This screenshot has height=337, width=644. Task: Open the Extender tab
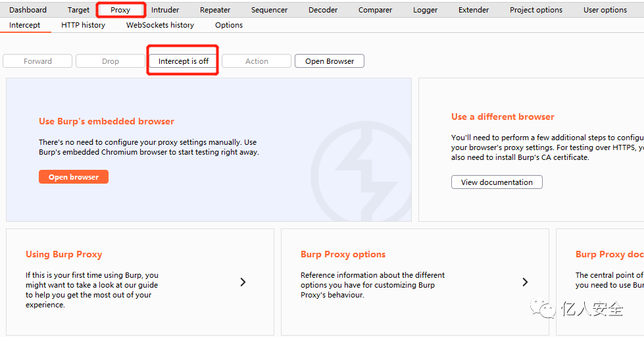click(474, 10)
